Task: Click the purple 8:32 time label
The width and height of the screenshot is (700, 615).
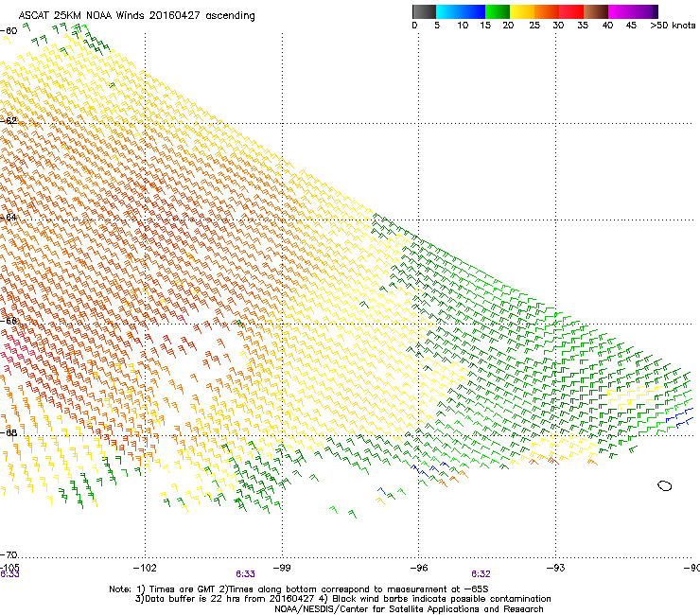Action: pyautogui.click(x=481, y=574)
